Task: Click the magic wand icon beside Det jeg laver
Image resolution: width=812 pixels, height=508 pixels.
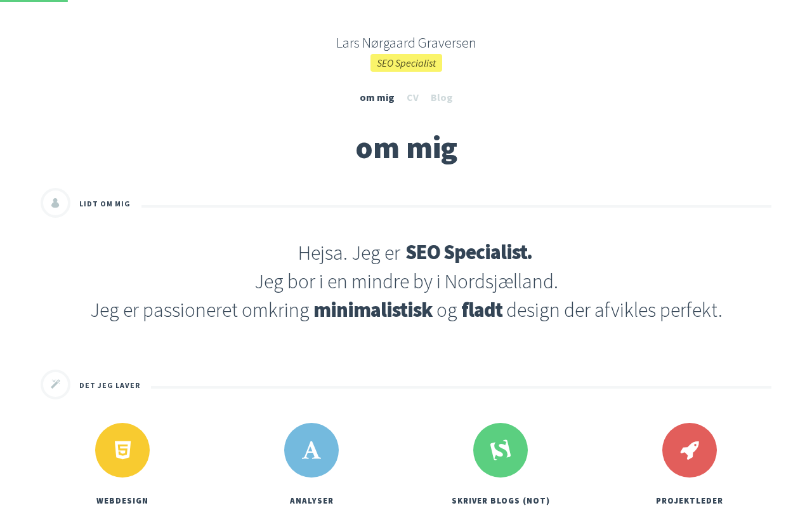Action: [56, 384]
